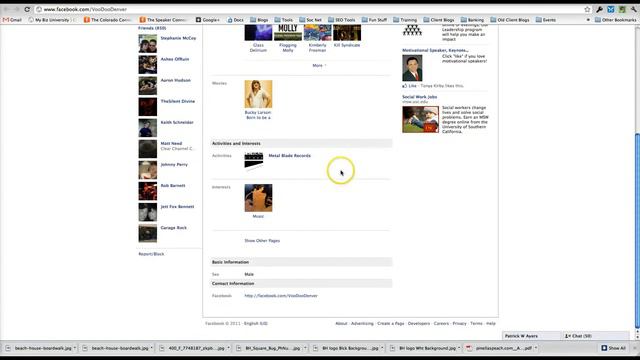640x360 pixels.
Task: Change language via English (US) link
Action: [256, 323]
